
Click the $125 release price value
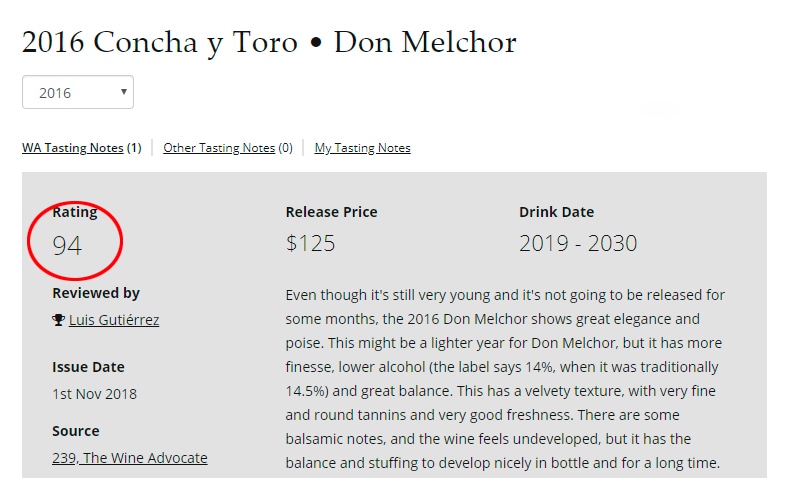pos(310,243)
